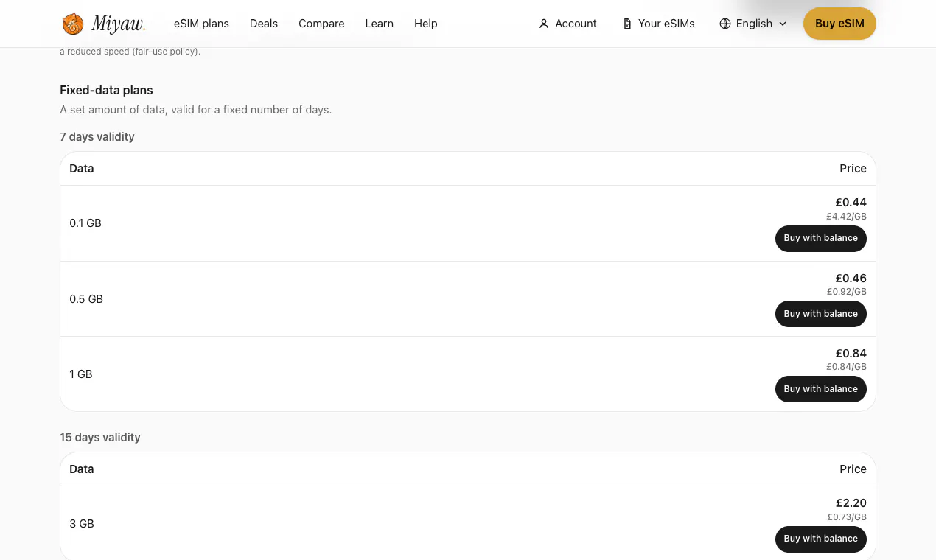
Task: Go to the Compare page
Action: pyautogui.click(x=321, y=24)
